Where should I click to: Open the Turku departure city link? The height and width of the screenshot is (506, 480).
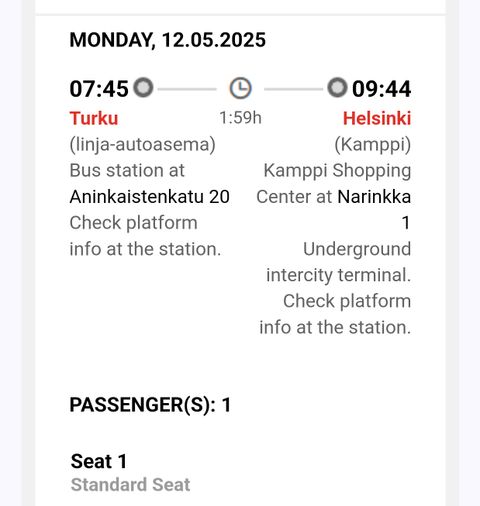click(94, 118)
